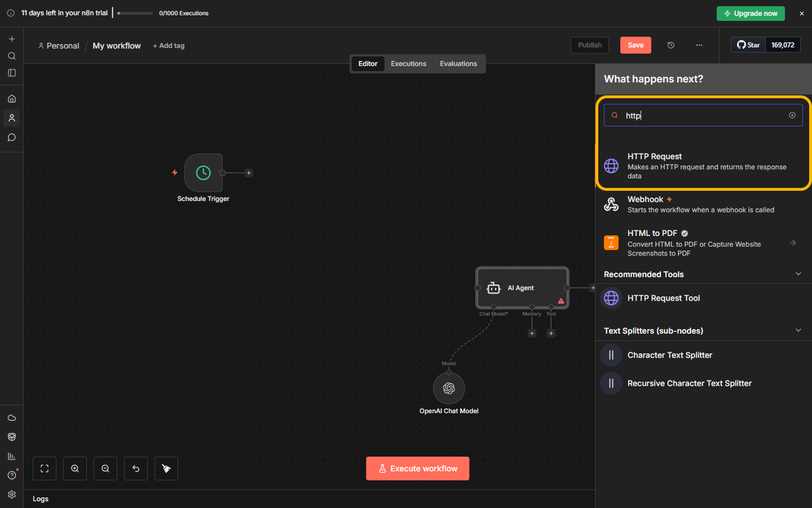Select the OpenAI Chat Model node
Screen dimensions: 812x508
click(x=449, y=388)
